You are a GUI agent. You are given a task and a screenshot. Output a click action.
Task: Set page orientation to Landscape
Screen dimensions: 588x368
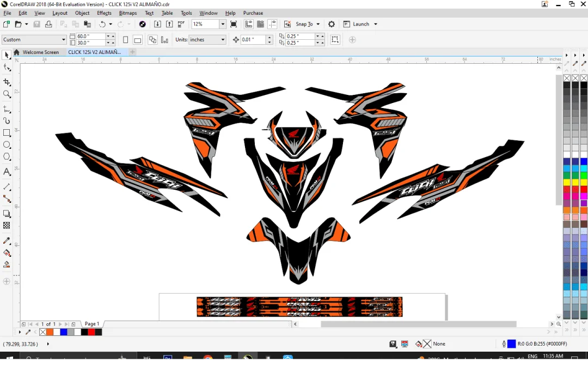(138, 40)
